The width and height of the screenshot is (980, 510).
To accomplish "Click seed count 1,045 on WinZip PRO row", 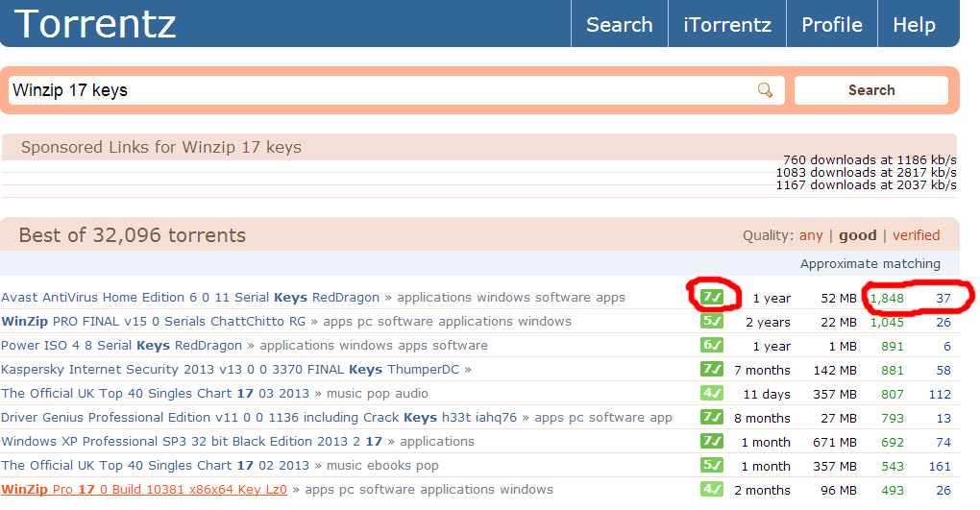I will click(887, 323).
